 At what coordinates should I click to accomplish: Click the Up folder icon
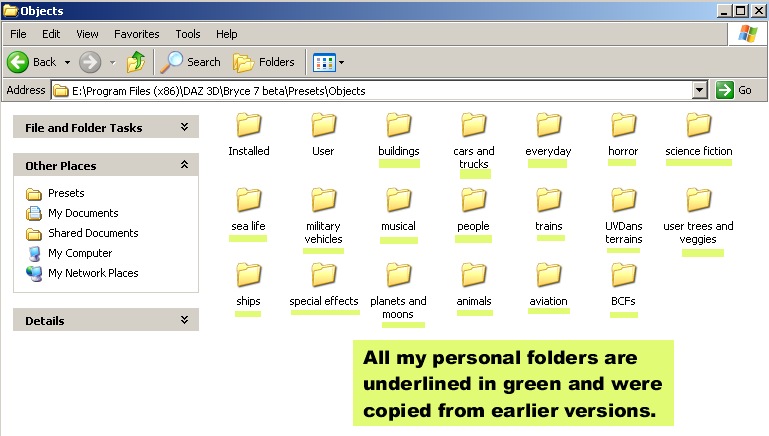pyautogui.click(x=136, y=62)
